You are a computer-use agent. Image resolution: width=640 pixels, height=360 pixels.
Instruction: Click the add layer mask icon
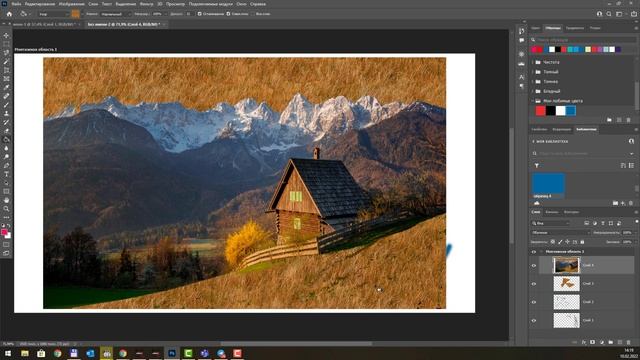[x=592, y=342]
